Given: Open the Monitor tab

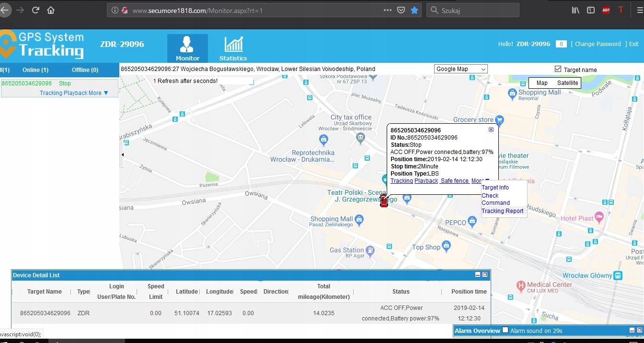Looking at the screenshot, I should pos(187,48).
